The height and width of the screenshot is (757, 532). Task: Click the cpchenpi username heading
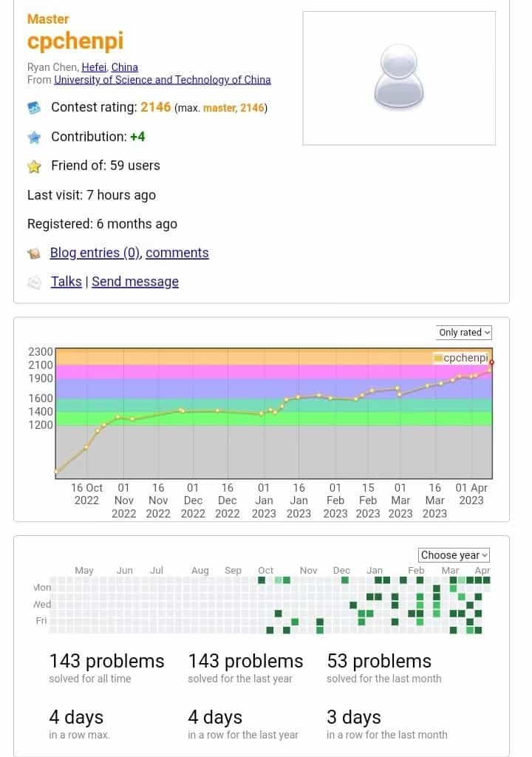click(x=75, y=41)
